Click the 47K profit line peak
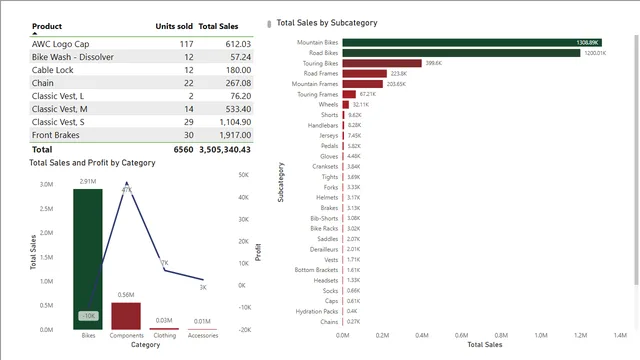Screen dimensions: 640x360 coord(127,183)
